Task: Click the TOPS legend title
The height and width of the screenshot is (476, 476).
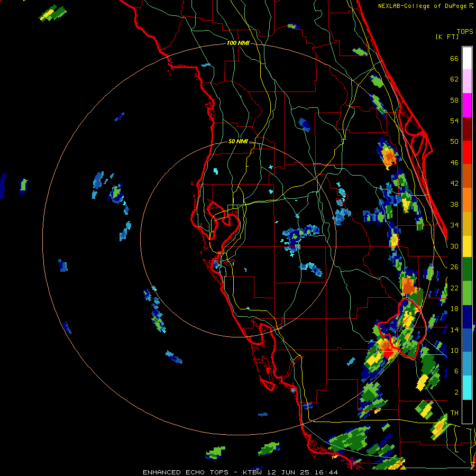Action: pyautogui.click(x=465, y=31)
